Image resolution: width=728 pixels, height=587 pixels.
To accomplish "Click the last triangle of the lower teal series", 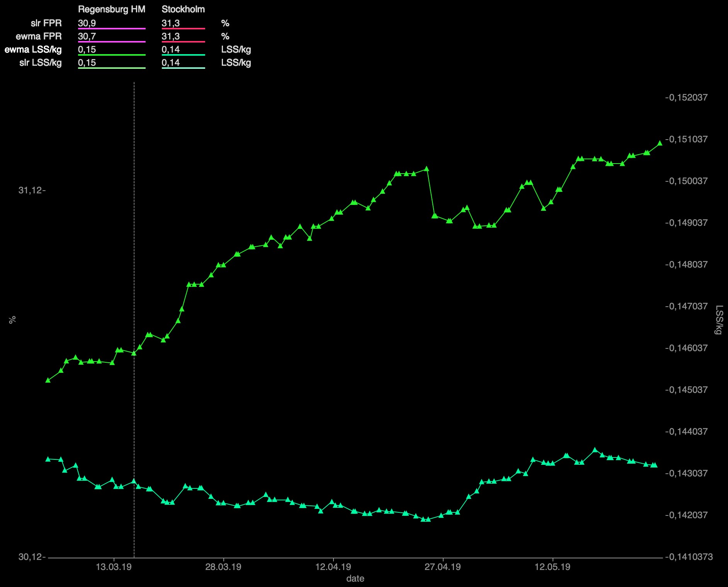I will (x=654, y=465).
